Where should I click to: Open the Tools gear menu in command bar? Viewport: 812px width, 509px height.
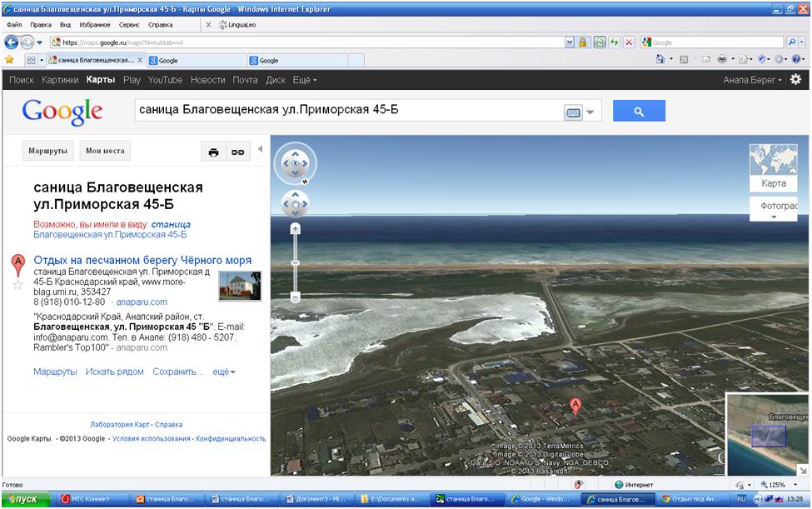779,59
